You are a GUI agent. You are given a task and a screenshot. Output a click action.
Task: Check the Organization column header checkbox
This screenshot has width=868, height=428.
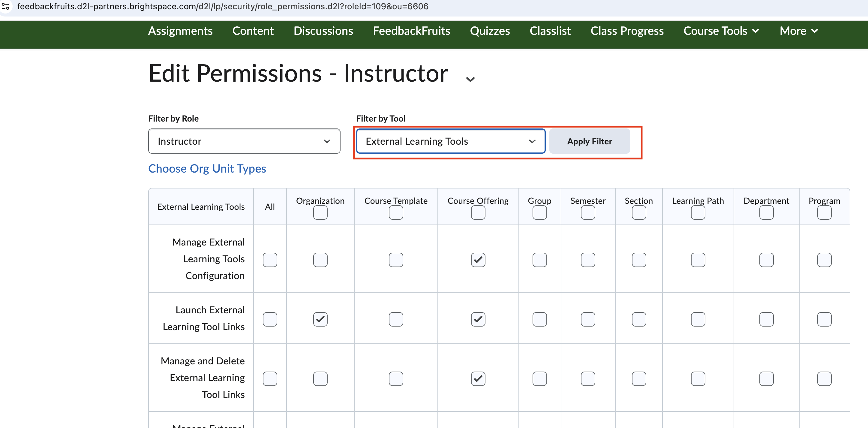[x=320, y=212]
